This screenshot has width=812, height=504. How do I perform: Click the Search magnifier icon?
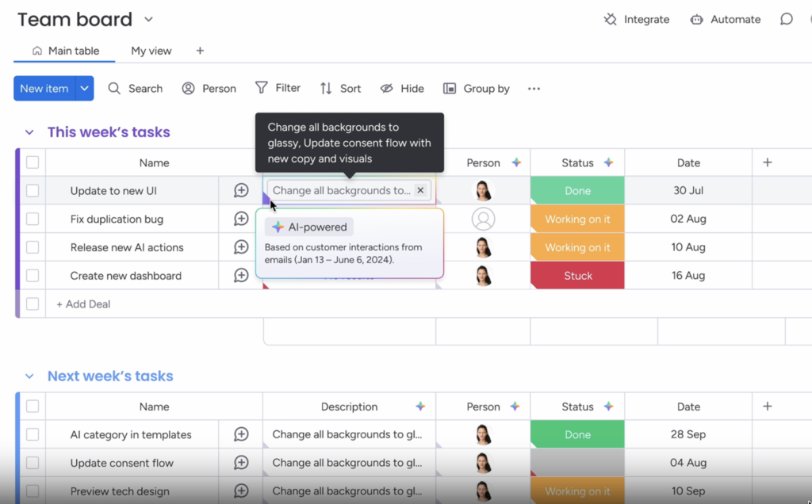(x=114, y=89)
